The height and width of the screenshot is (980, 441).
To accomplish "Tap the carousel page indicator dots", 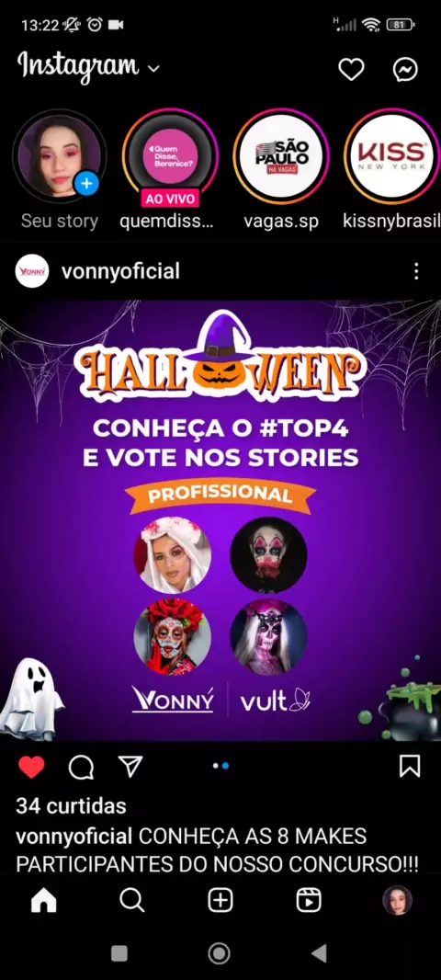I will (x=220, y=766).
